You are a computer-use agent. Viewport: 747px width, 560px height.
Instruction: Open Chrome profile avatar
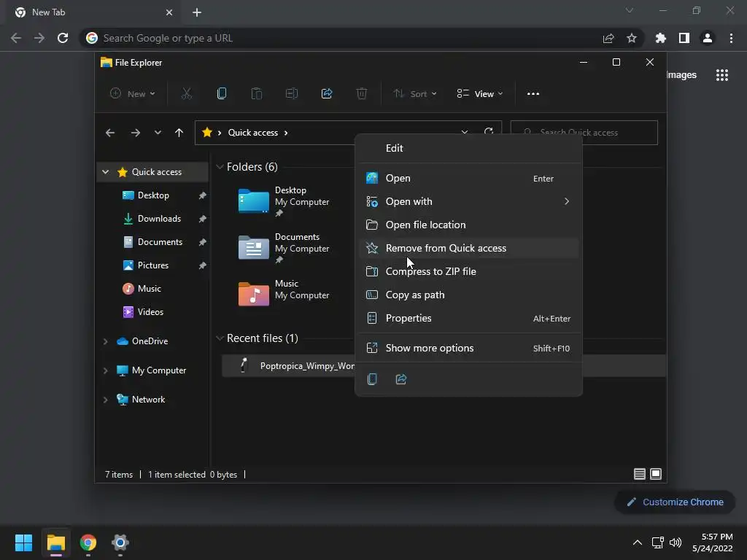(708, 38)
